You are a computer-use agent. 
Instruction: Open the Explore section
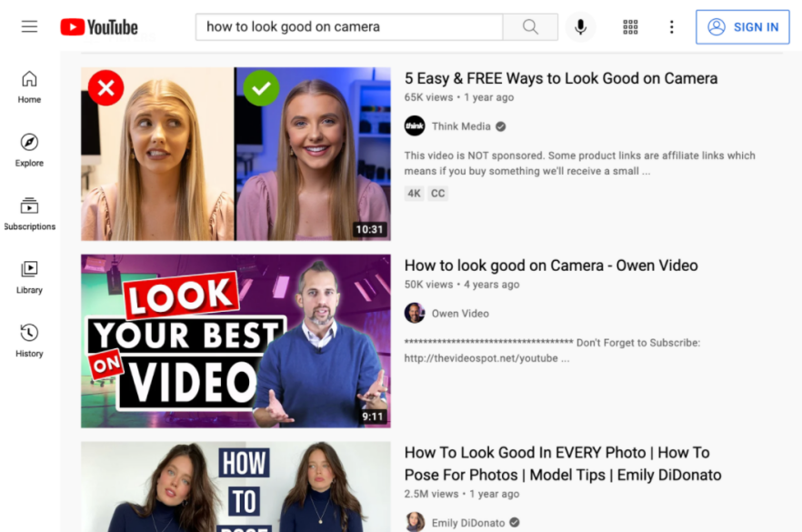[28, 151]
